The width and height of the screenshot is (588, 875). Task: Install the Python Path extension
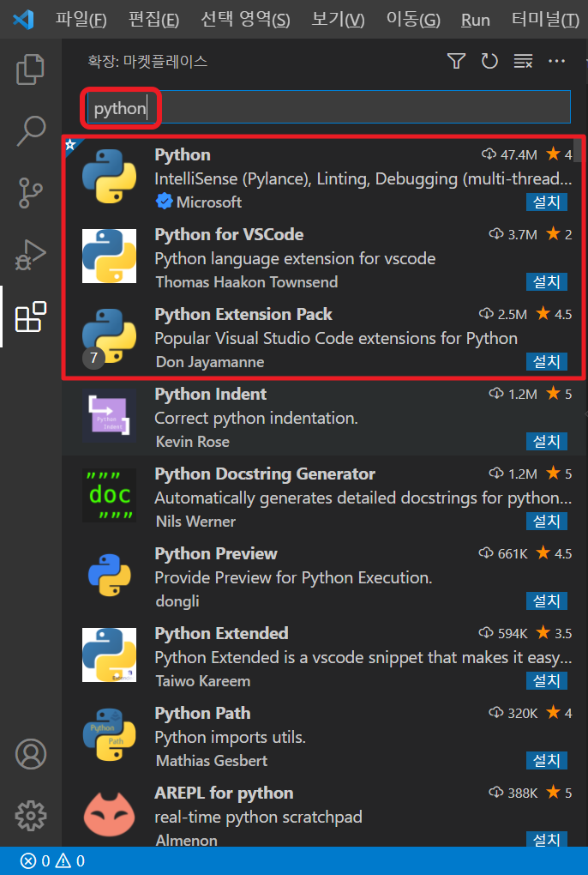(x=547, y=761)
